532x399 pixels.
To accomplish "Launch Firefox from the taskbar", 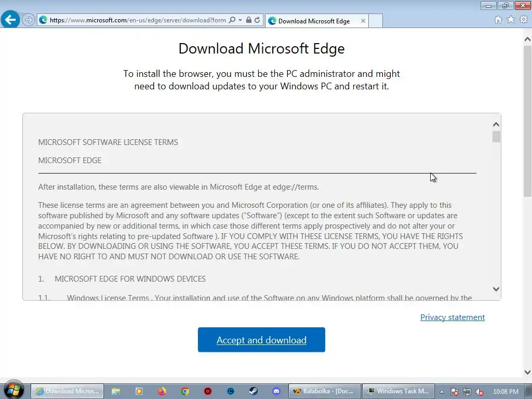I will point(162,391).
